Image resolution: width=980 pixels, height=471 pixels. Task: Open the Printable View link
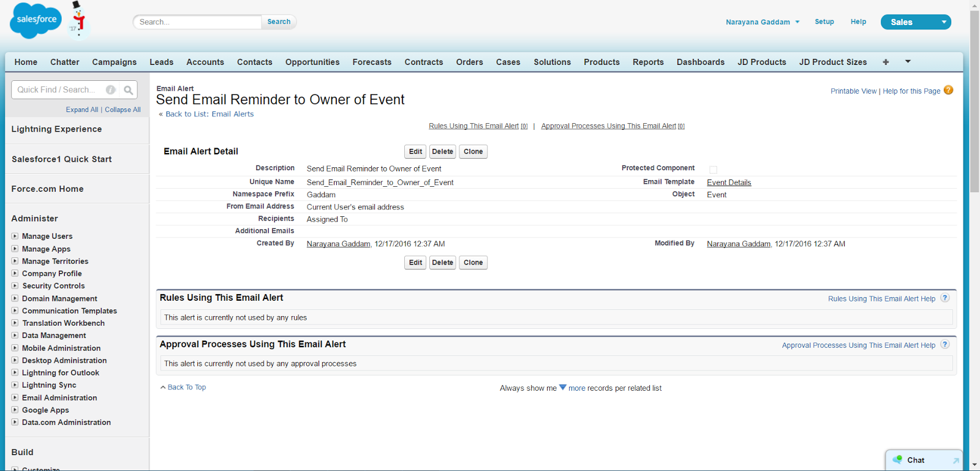pyautogui.click(x=853, y=91)
